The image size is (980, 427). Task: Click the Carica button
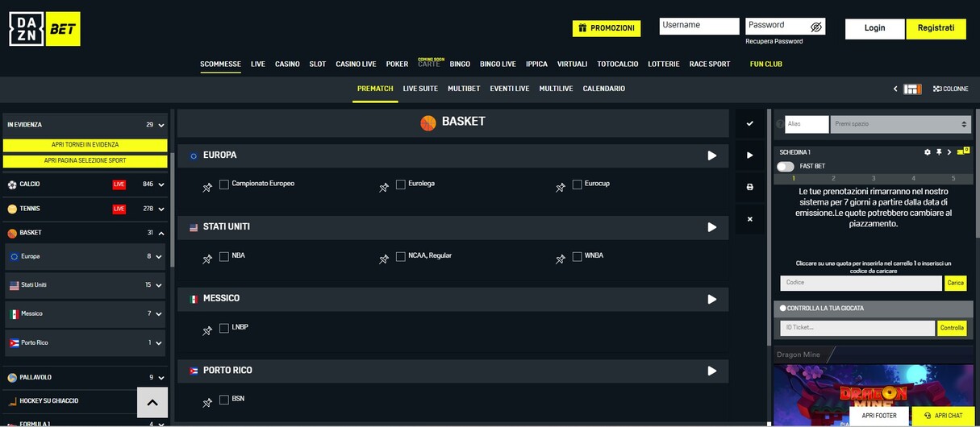pyautogui.click(x=956, y=283)
